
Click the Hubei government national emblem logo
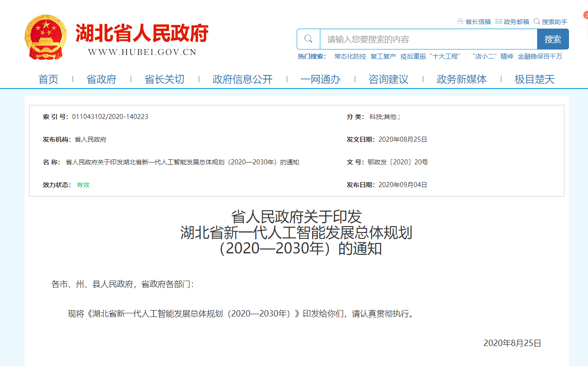point(45,37)
